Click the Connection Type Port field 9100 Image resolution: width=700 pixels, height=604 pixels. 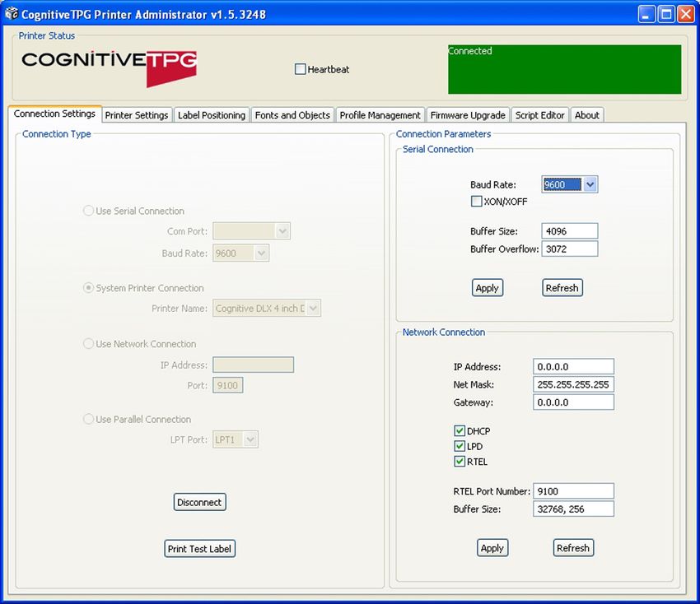coord(227,385)
